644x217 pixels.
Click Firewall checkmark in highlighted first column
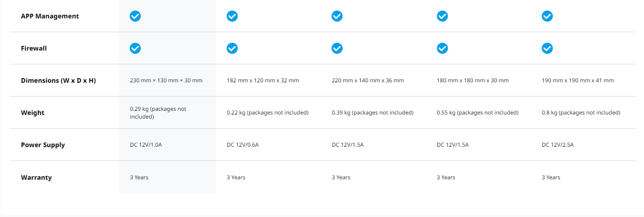click(135, 48)
